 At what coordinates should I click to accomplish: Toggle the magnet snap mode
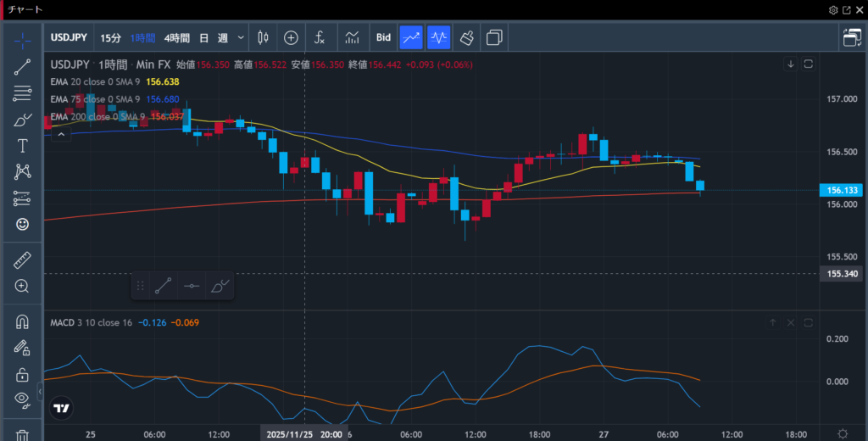point(23,322)
